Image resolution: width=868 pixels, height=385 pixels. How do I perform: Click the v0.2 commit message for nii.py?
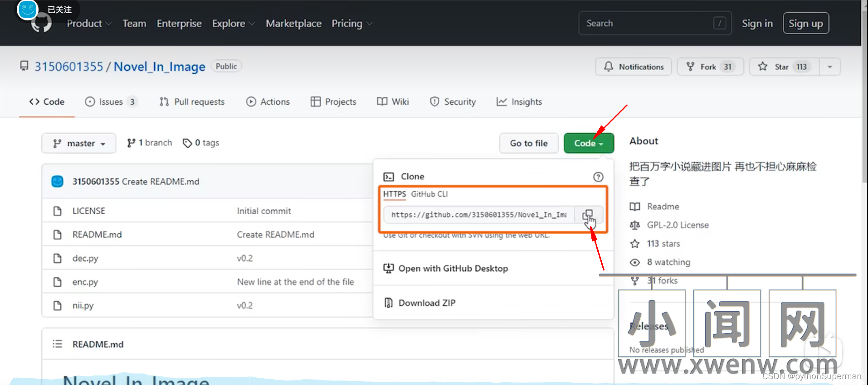(x=245, y=305)
